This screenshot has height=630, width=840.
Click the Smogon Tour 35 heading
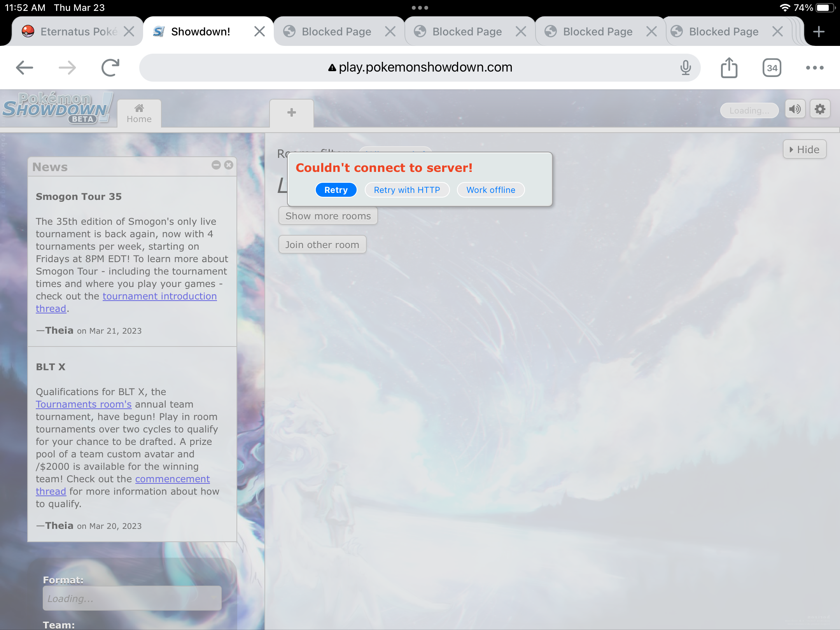79,197
